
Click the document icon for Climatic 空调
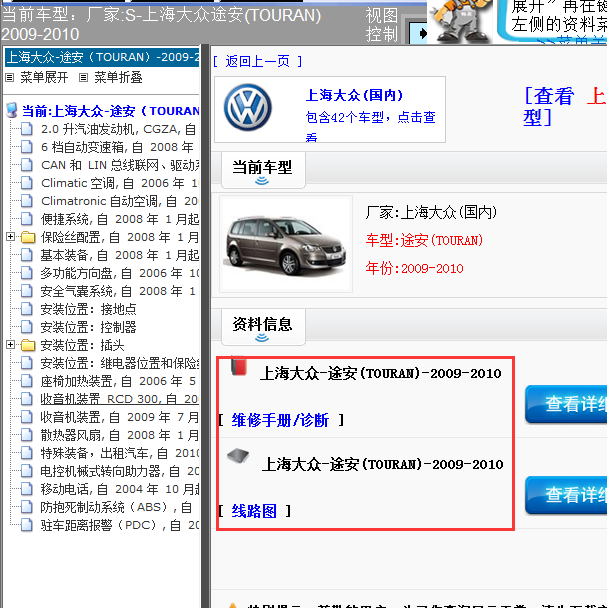pos(26,183)
